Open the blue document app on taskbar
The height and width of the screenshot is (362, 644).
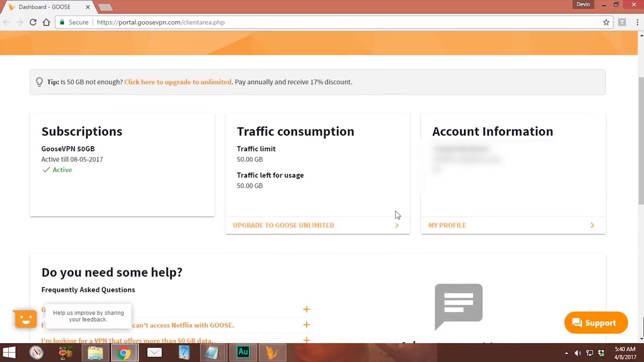click(184, 352)
